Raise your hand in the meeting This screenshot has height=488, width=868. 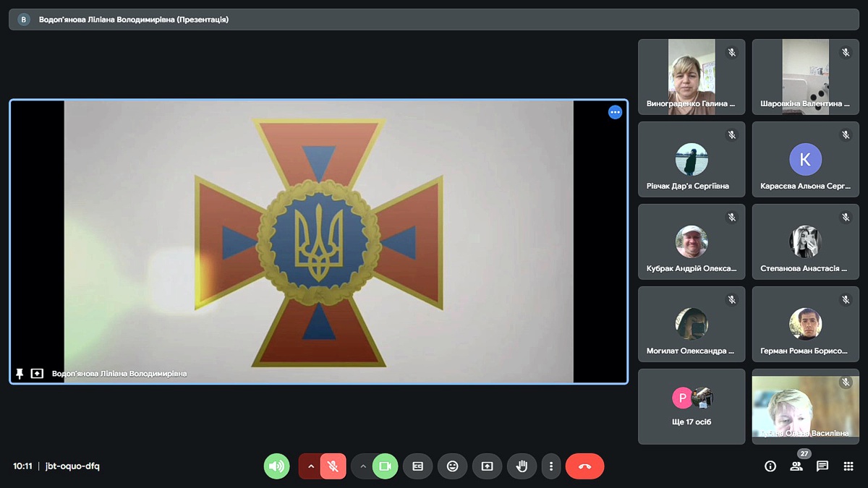tap(522, 466)
